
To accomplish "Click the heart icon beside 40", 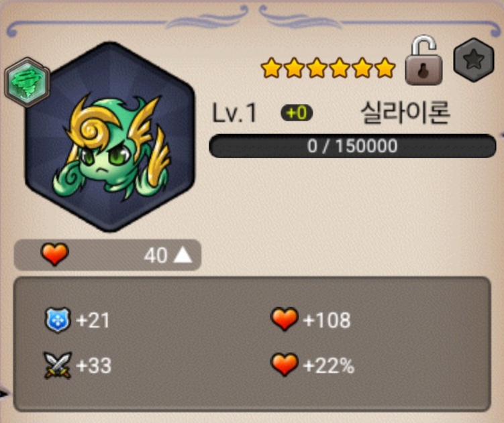I will coord(54,254).
